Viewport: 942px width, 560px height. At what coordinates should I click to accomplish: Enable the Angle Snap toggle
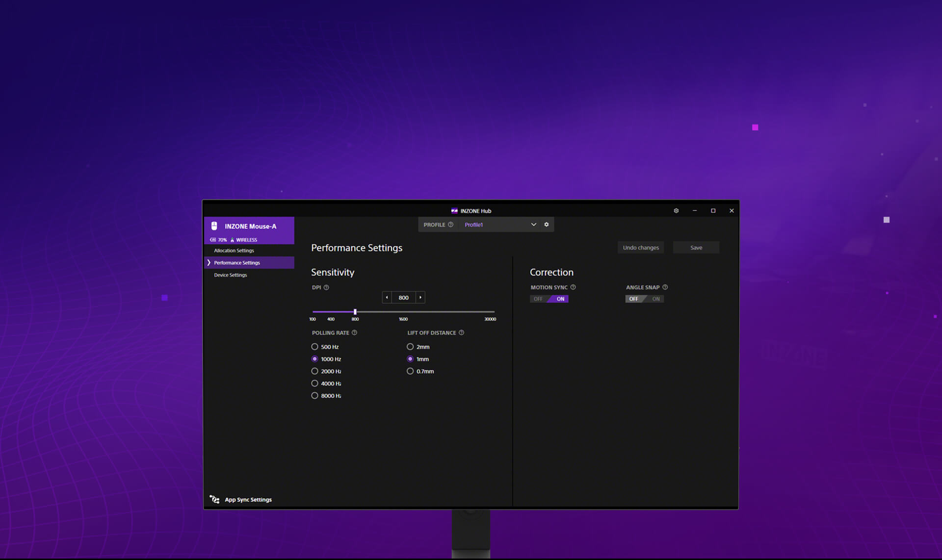655,299
